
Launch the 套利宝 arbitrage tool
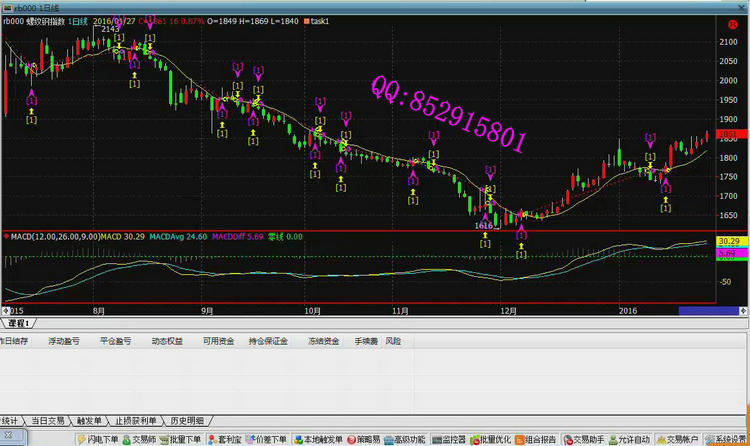point(226,439)
